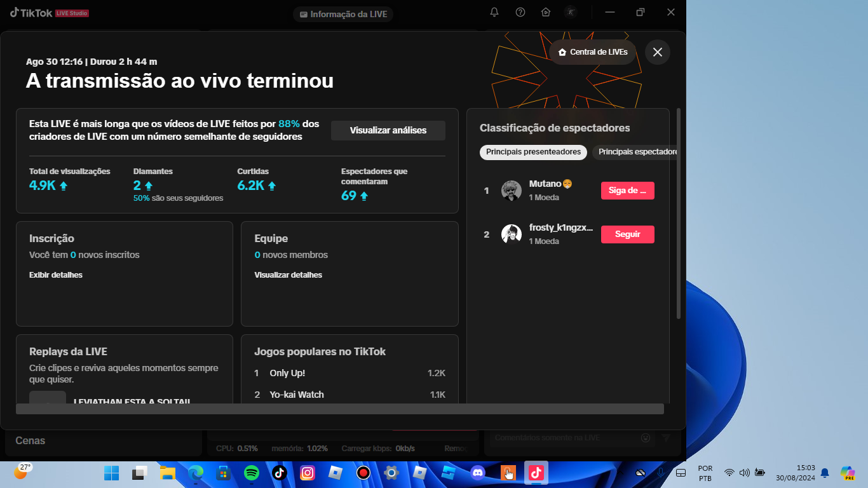Close the live summary panel with X
Image resolution: width=868 pixels, height=488 pixels.
pos(657,52)
